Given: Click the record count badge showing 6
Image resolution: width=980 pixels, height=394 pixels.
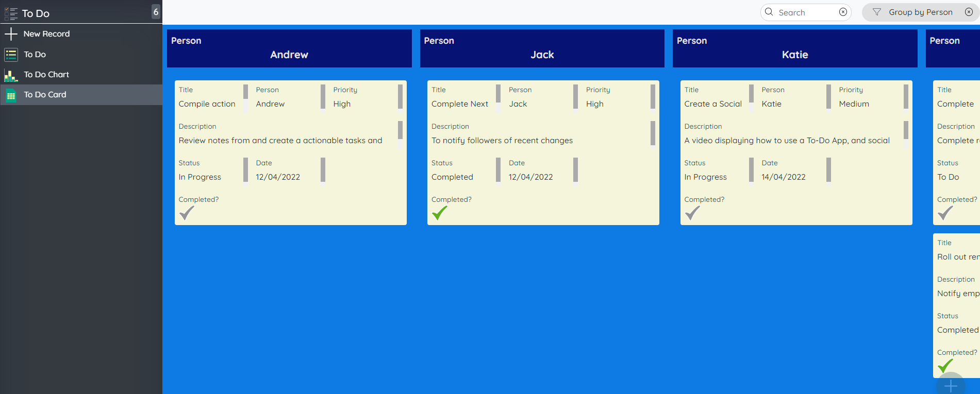Looking at the screenshot, I should pos(156,12).
